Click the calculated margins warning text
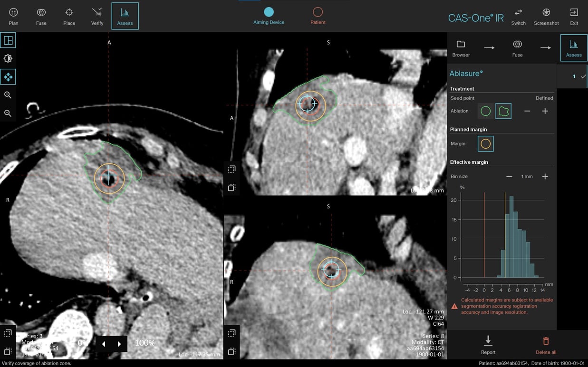 [x=507, y=306]
